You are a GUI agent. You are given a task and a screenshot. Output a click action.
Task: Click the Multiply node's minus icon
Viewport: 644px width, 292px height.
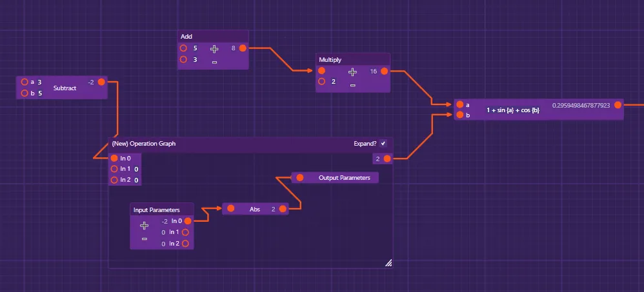click(x=352, y=85)
